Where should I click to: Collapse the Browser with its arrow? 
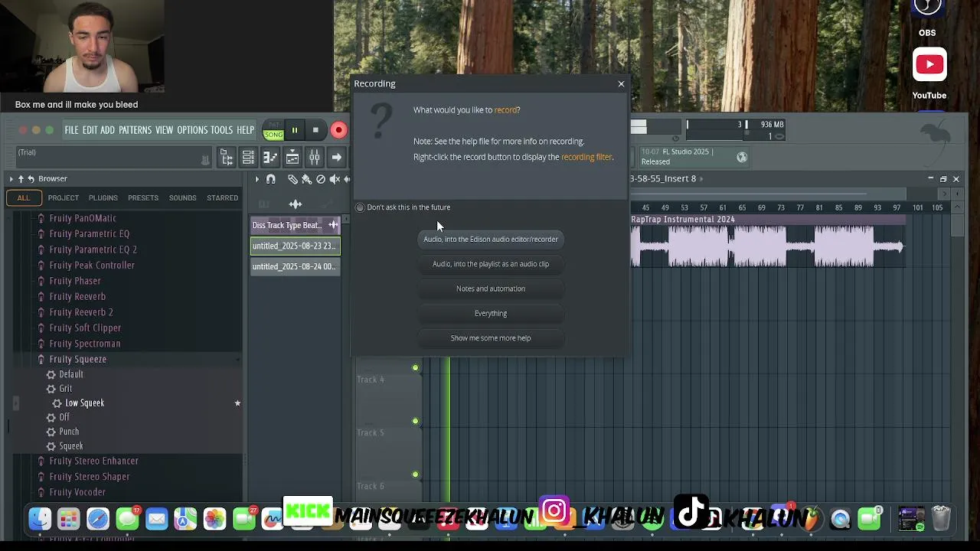(11, 178)
